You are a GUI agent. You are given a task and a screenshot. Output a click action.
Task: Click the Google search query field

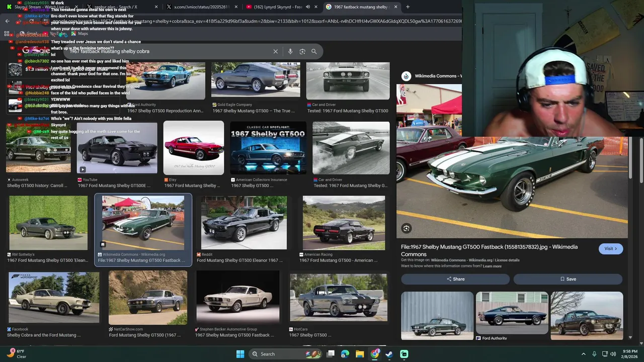coord(169,51)
